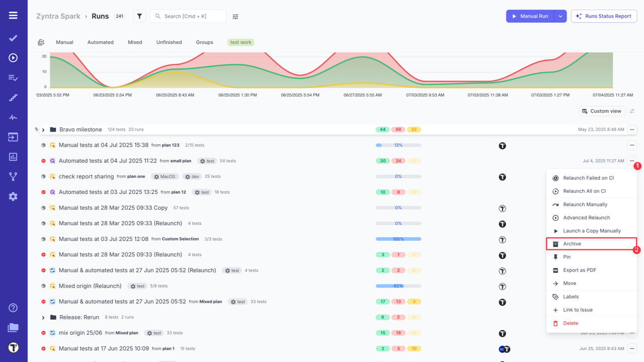Toggle the Manual runs filter
The image size is (644, 362).
click(64, 42)
